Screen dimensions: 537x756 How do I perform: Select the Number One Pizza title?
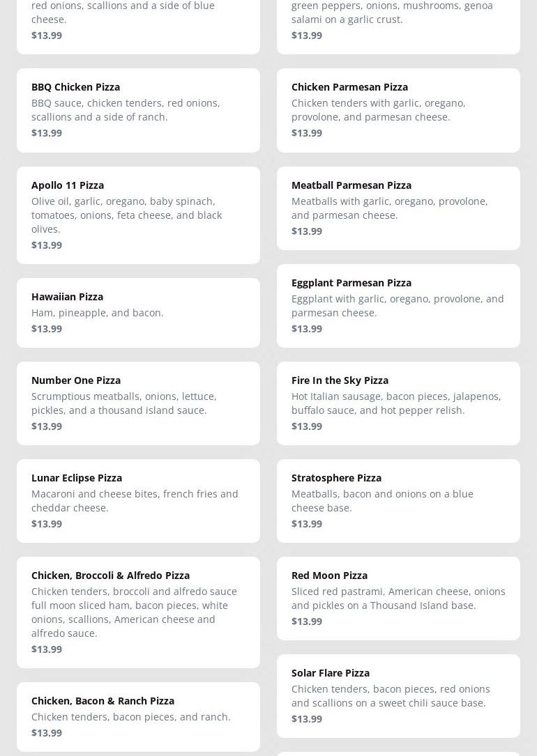point(76,380)
